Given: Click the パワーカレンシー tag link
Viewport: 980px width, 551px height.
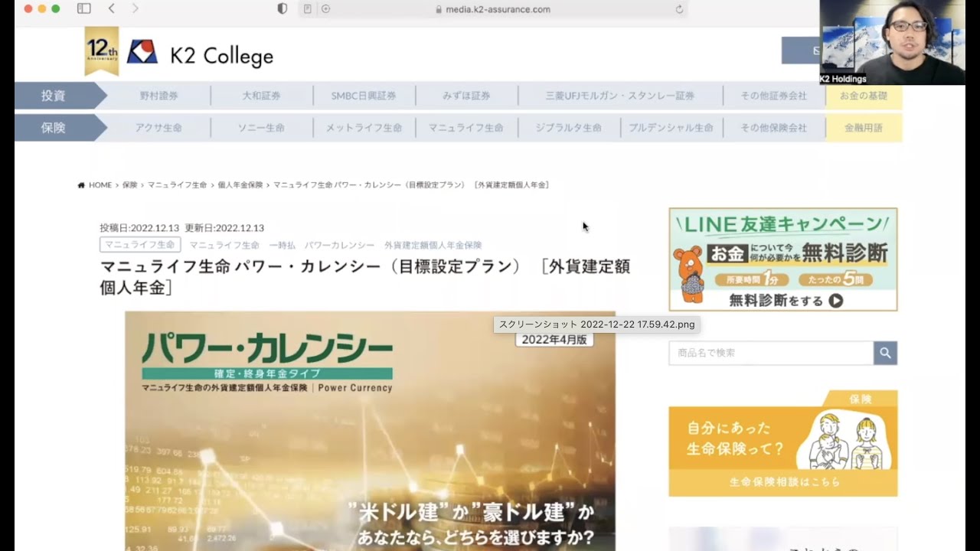Looking at the screenshot, I should pyautogui.click(x=339, y=246).
